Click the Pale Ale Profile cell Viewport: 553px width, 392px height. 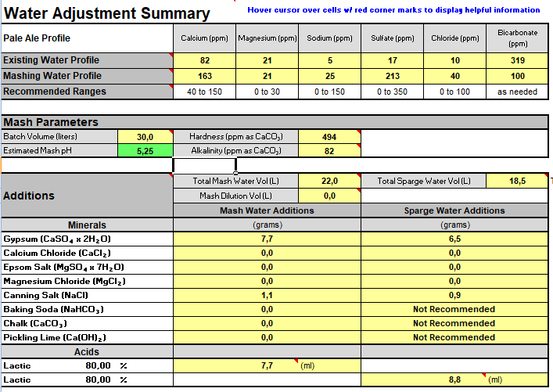pos(86,38)
